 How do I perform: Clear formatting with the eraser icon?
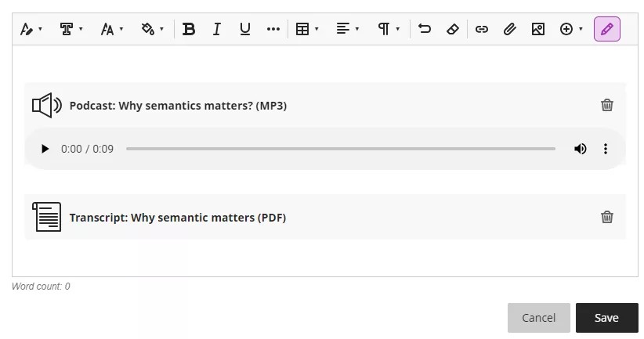pyautogui.click(x=452, y=29)
